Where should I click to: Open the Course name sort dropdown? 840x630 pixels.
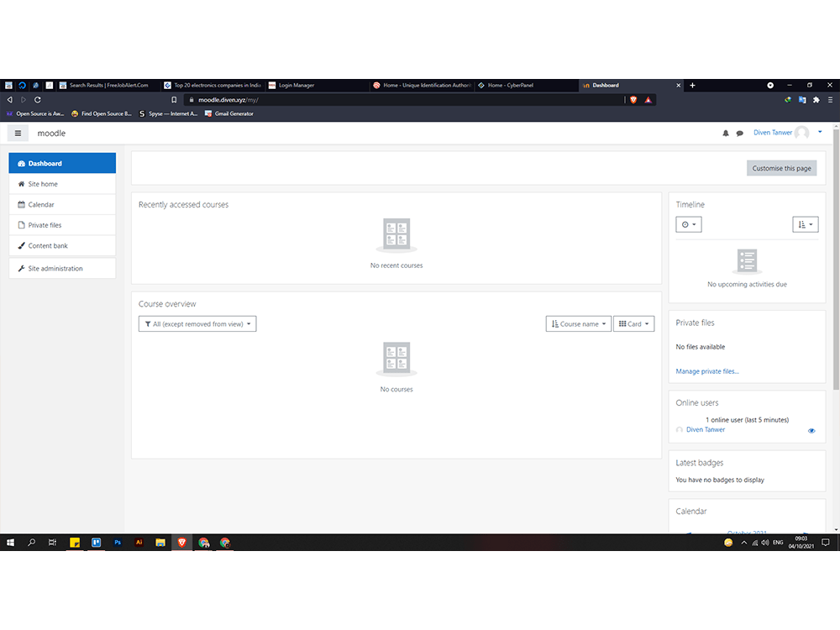[x=578, y=324]
